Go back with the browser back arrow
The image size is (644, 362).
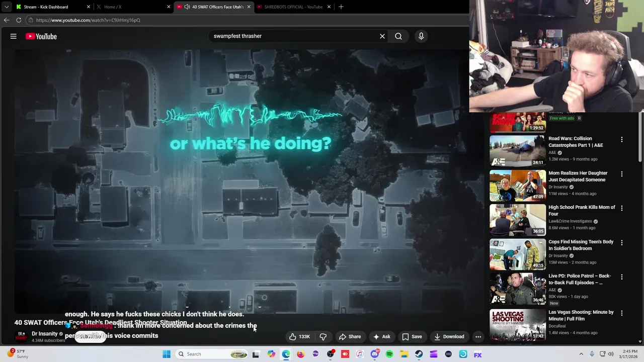(7, 20)
